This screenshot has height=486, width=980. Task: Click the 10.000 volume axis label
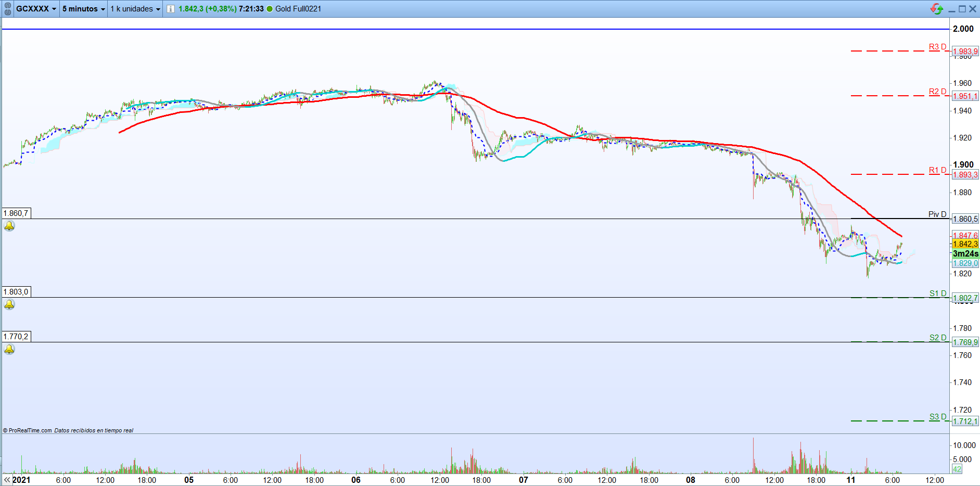coord(964,445)
